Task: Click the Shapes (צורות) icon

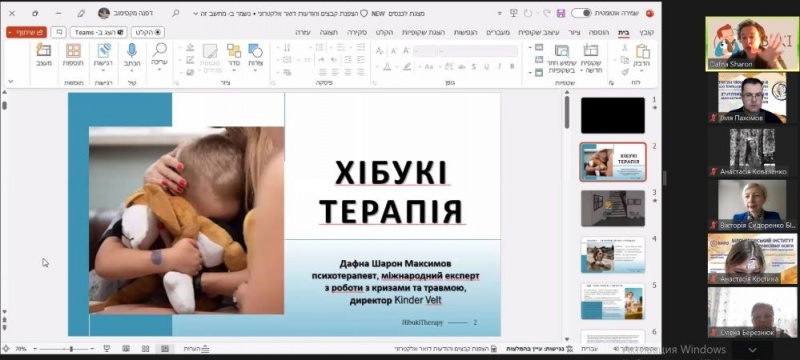Action: (x=256, y=50)
